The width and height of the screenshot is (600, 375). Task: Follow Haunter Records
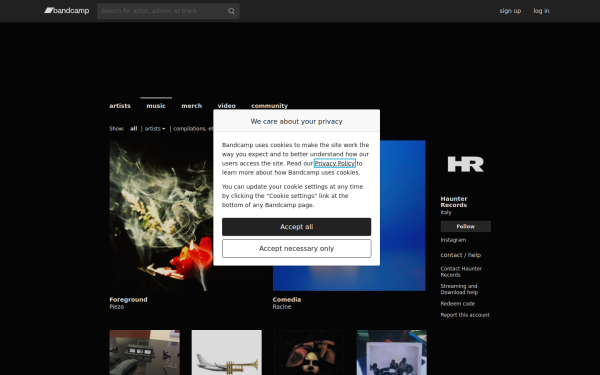466,227
